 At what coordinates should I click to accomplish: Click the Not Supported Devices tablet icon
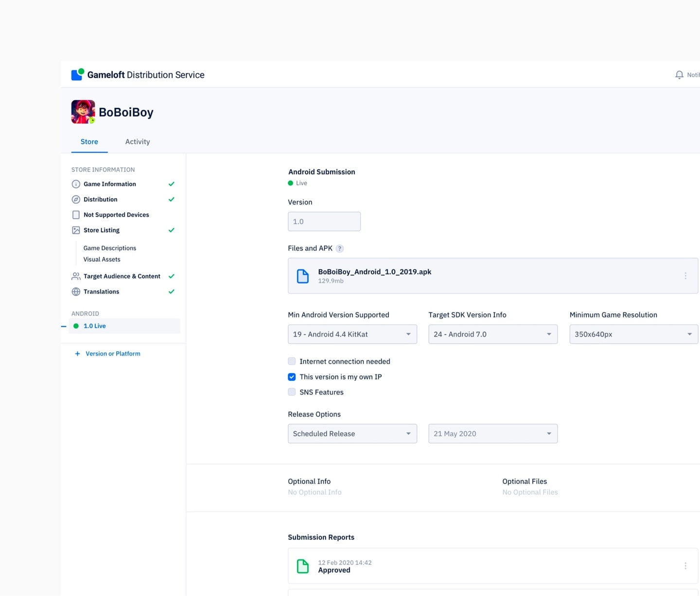(x=76, y=215)
